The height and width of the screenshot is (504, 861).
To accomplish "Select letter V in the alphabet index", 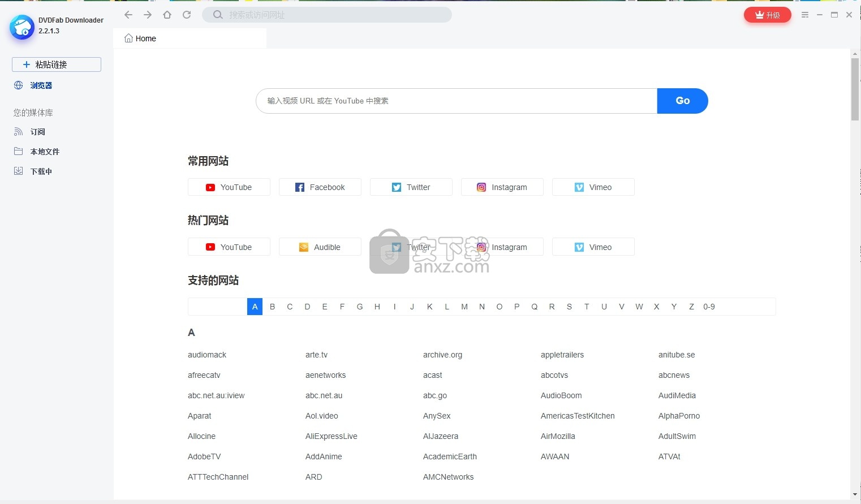I will (x=622, y=307).
